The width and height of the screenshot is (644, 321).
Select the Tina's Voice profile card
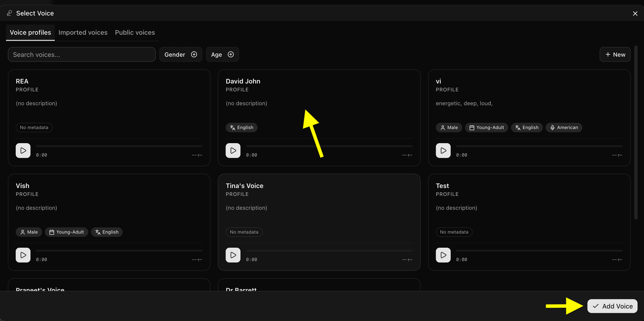pyautogui.click(x=319, y=222)
